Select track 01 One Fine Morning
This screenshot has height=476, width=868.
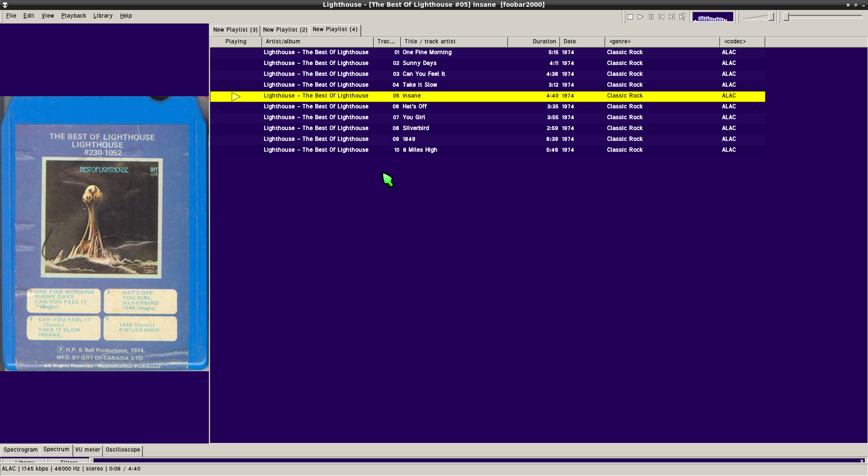[x=488, y=52]
